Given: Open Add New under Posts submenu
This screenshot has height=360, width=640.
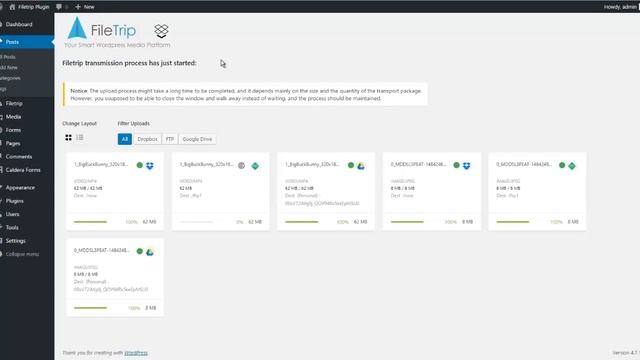Looking at the screenshot, I should point(9,68).
